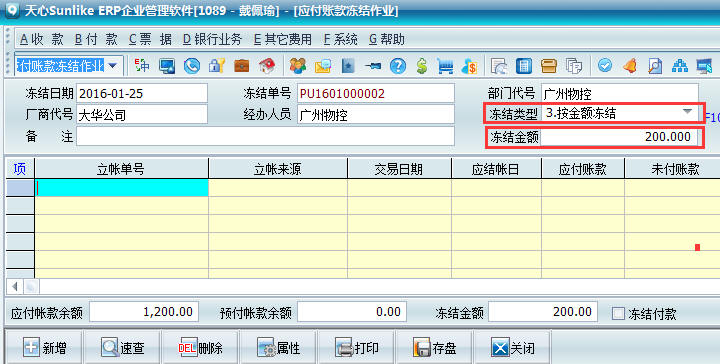Click the header 冻结金额 field showing 200.000
The image size is (720, 364).
coord(619,137)
